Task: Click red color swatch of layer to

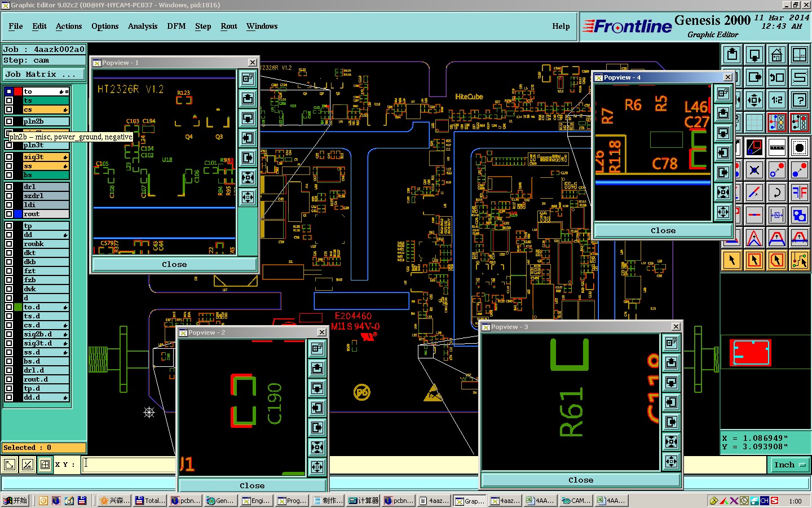Action: click(18, 91)
